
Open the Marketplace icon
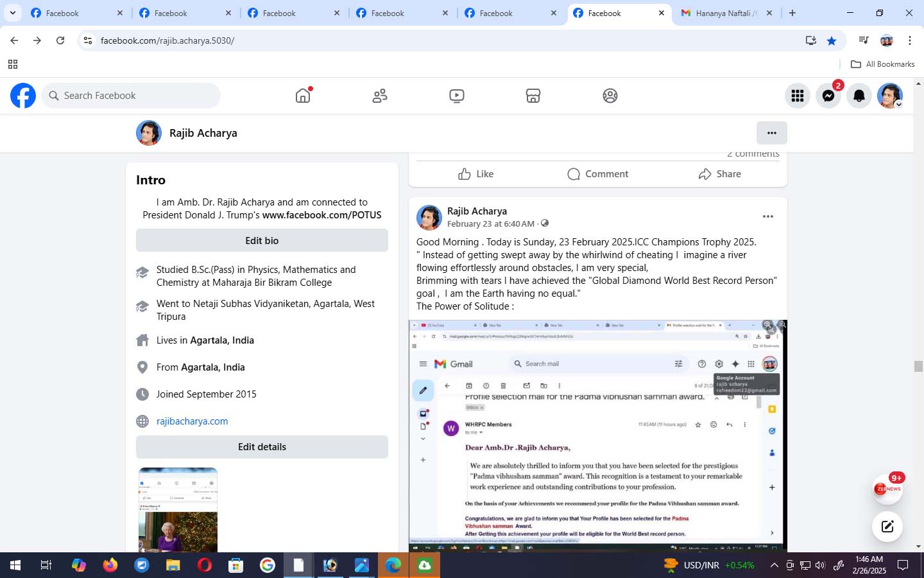tap(533, 96)
